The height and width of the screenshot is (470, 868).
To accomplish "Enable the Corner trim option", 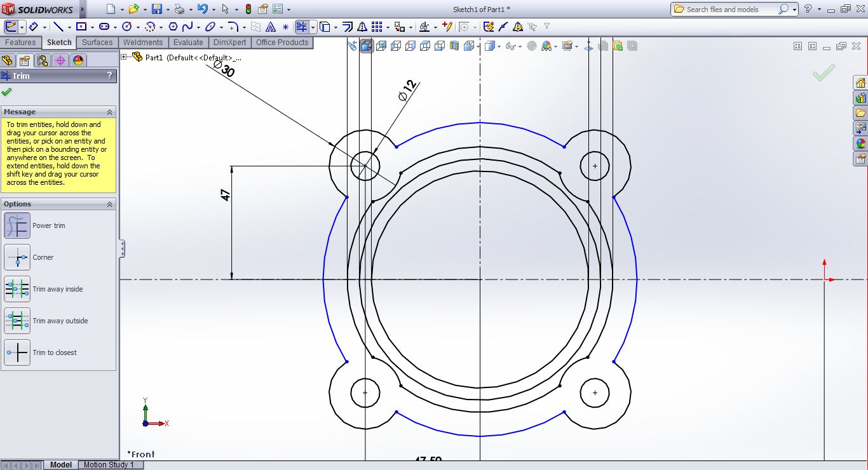I will pyautogui.click(x=17, y=257).
